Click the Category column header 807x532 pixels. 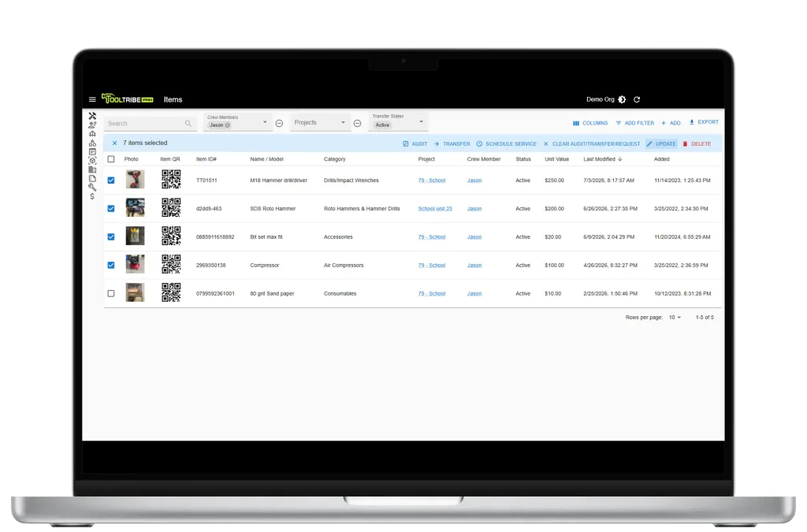point(334,159)
